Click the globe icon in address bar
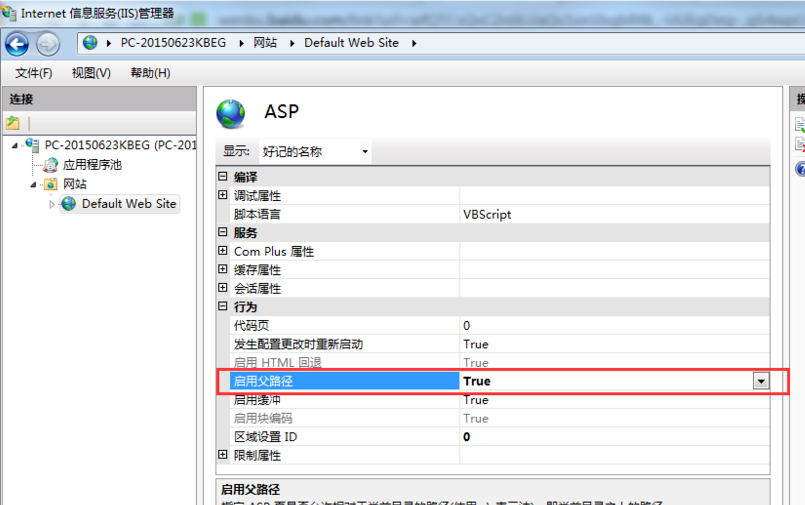The width and height of the screenshot is (805, 505). [91, 43]
